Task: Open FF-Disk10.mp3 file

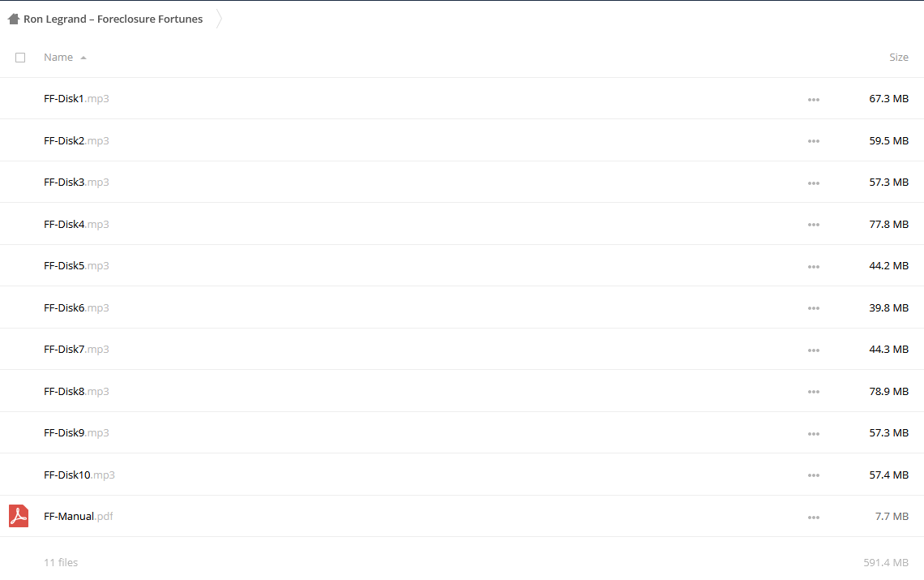Action: 79,475
